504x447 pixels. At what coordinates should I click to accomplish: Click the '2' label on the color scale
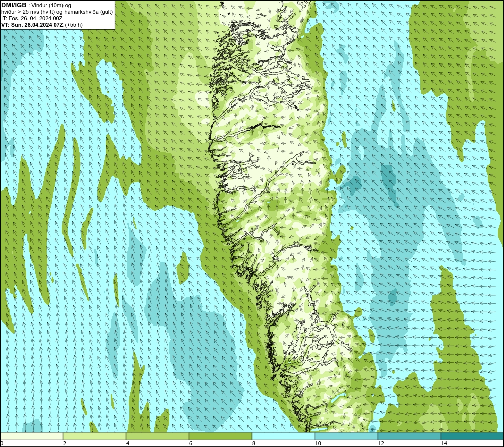click(65, 444)
